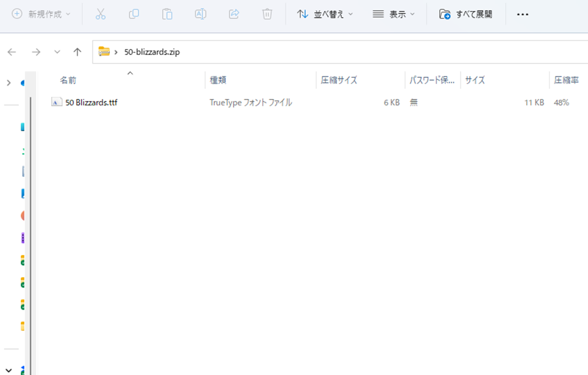588x375 pixels.
Task: Open the 新規作成 dropdown
Action: (x=42, y=14)
